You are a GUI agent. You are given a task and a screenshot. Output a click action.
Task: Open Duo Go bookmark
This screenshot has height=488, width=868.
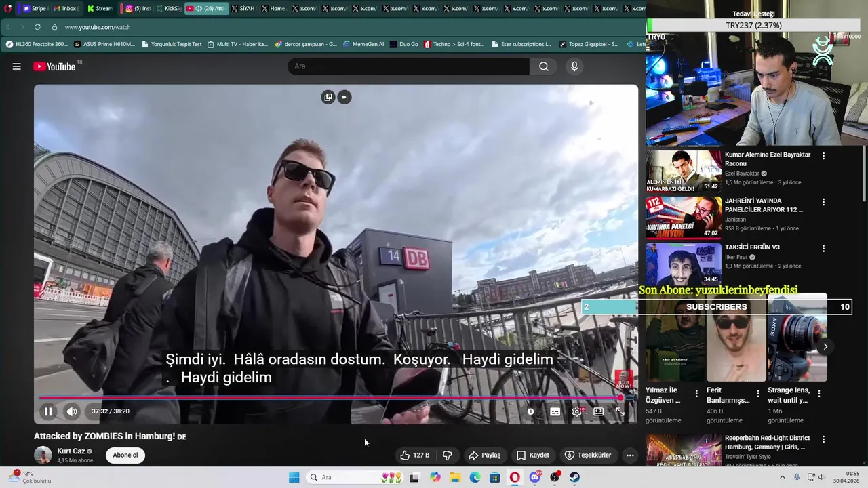404,44
